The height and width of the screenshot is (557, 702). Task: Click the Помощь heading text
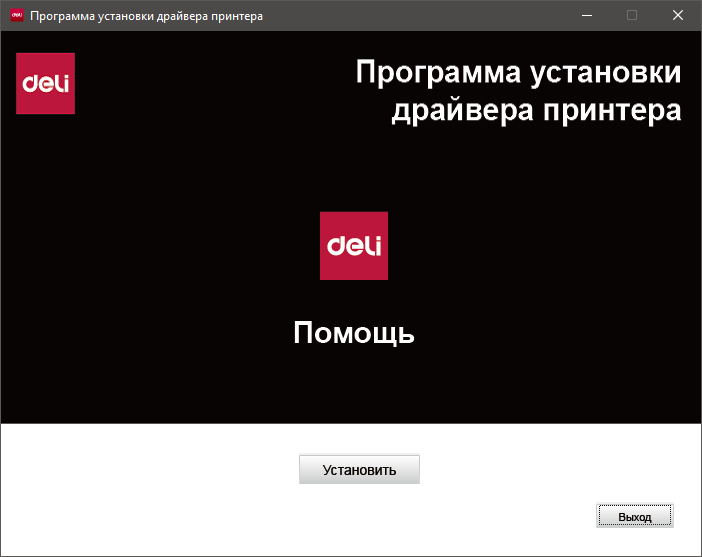(354, 333)
